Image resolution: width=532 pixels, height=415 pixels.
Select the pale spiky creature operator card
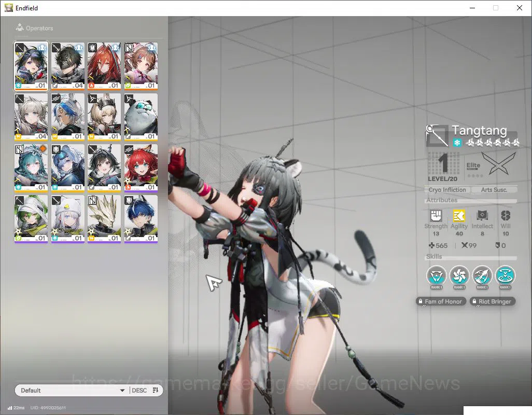[104, 219]
